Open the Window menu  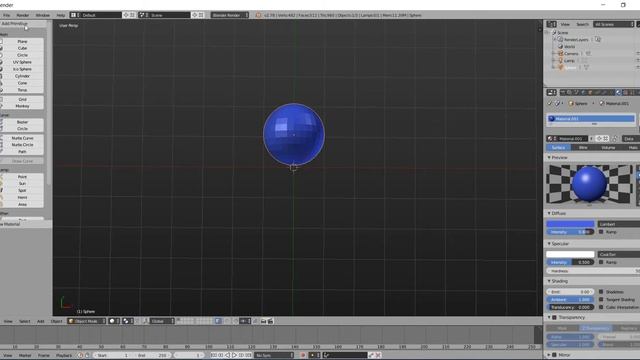pos(42,15)
